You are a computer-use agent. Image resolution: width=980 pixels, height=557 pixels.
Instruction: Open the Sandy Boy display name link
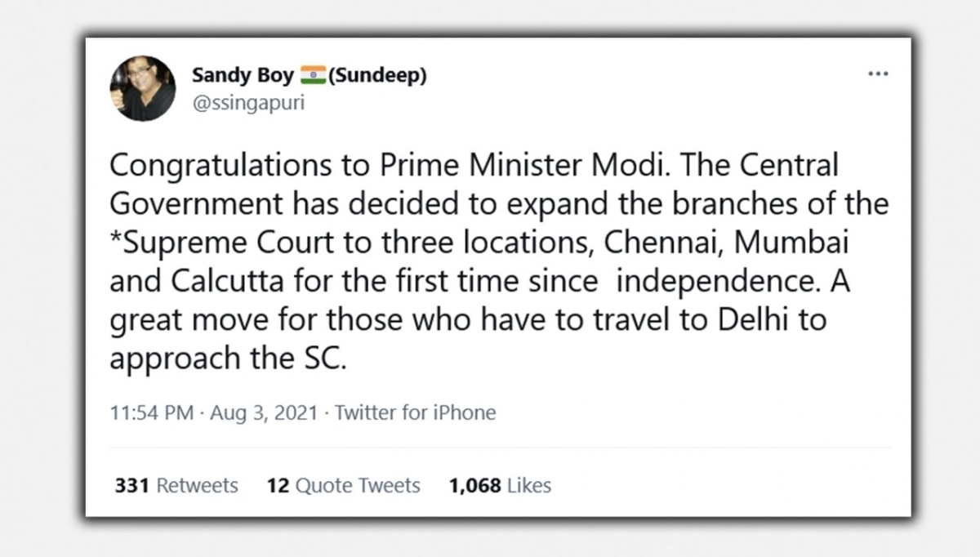(x=243, y=76)
